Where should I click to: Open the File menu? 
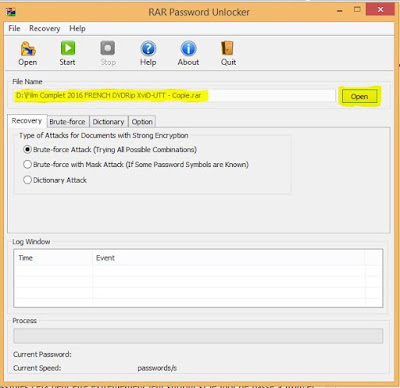(14, 28)
